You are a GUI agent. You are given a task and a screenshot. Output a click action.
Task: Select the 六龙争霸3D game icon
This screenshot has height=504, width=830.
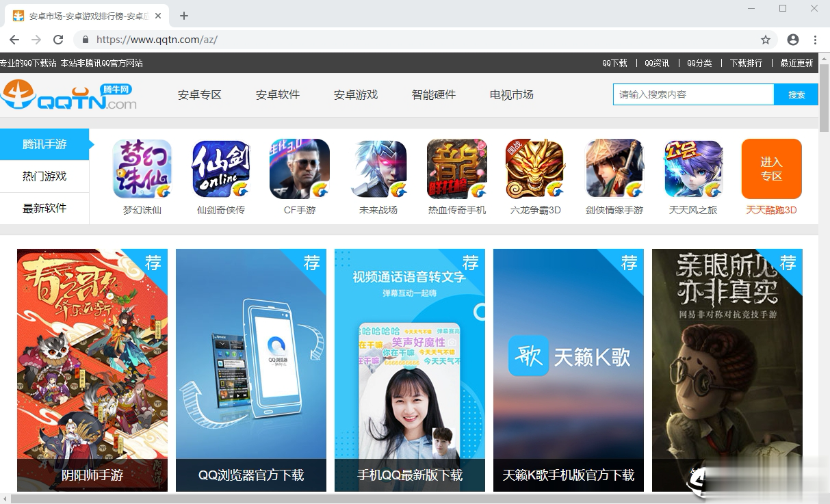point(535,168)
